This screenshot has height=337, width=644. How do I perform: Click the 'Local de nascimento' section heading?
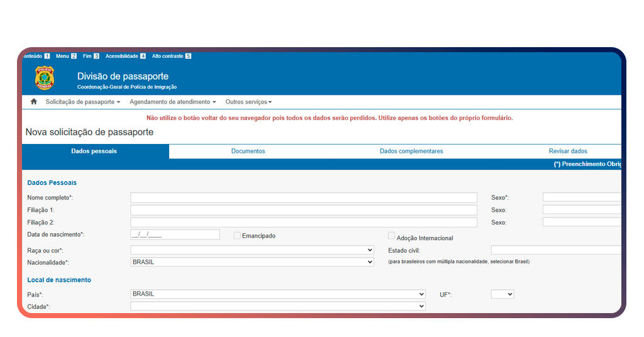(59, 280)
